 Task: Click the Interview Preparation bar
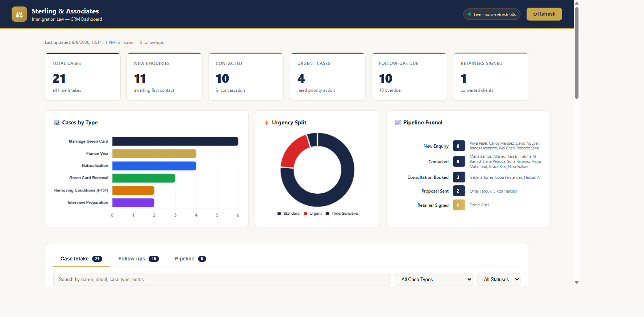click(133, 203)
